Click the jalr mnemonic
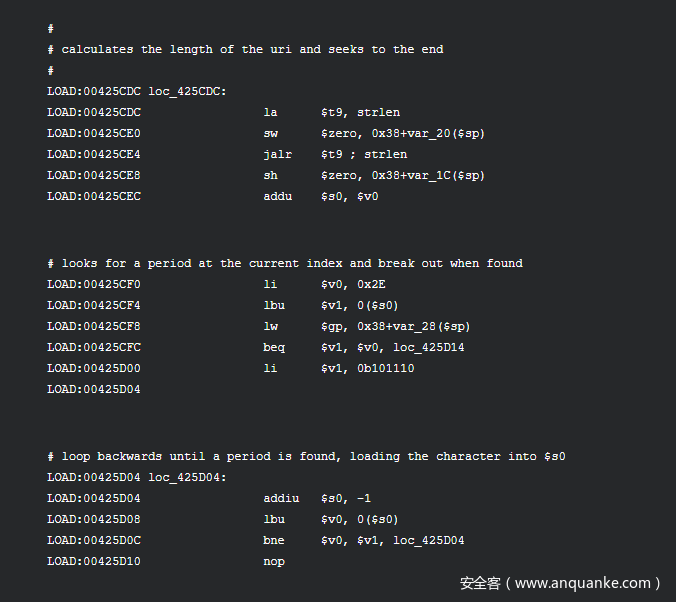676x602 pixels. coord(278,154)
